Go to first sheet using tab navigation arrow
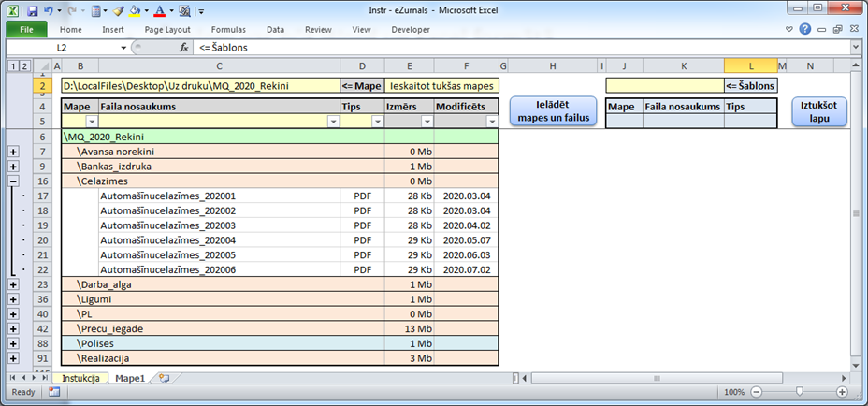This screenshot has width=868, height=406. point(14,378)
